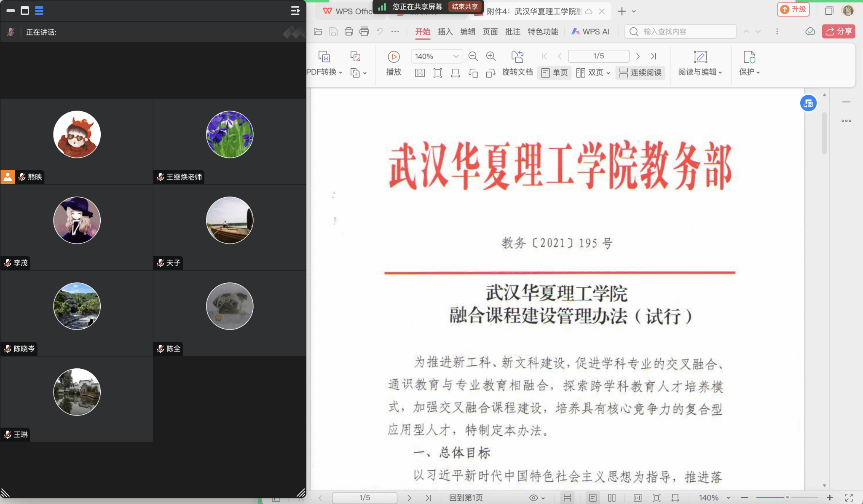The height and width of the screenshot is (504, 863).
Task: Click the zoom out magnifier icon
Action: (x=473, y=56)
